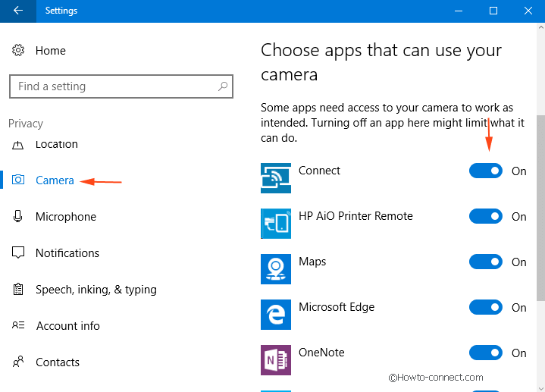Switch off OneNote camera access
Image resolution: width=545 pixels, height=392 pixels.
(x=486, y=353)
